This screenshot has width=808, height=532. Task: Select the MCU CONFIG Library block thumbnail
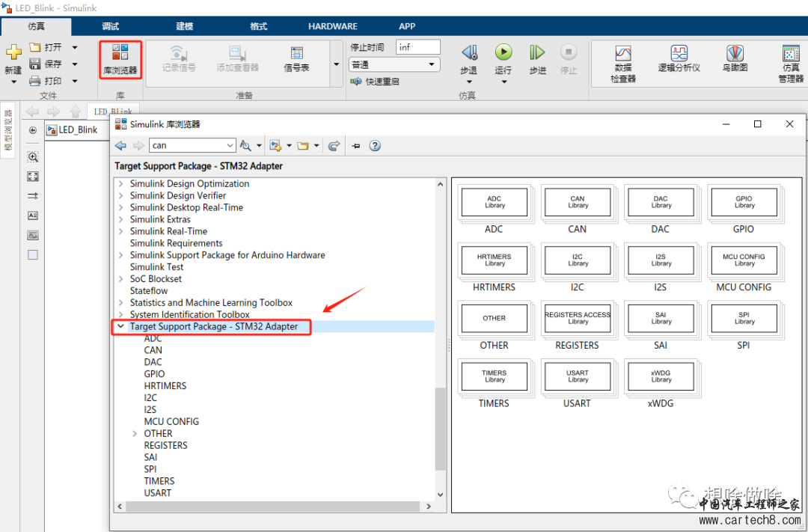(x=744, y=260)
